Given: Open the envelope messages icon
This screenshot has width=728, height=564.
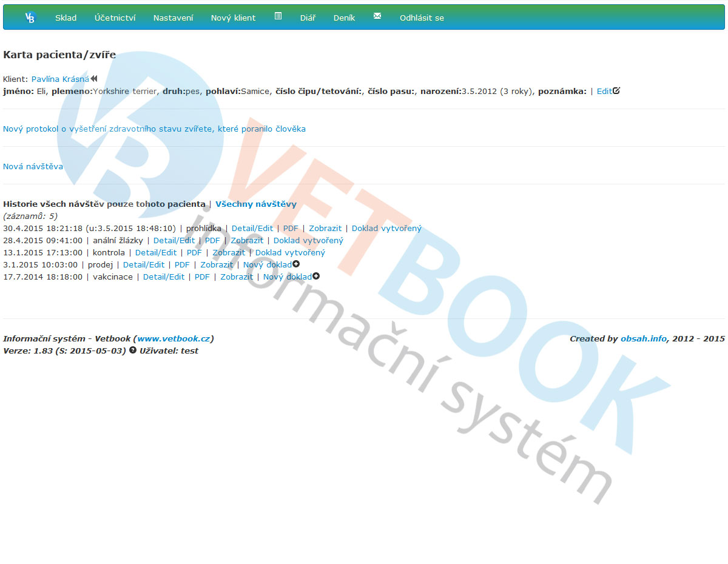Looking at the screenshot, I should pos(377,16).
